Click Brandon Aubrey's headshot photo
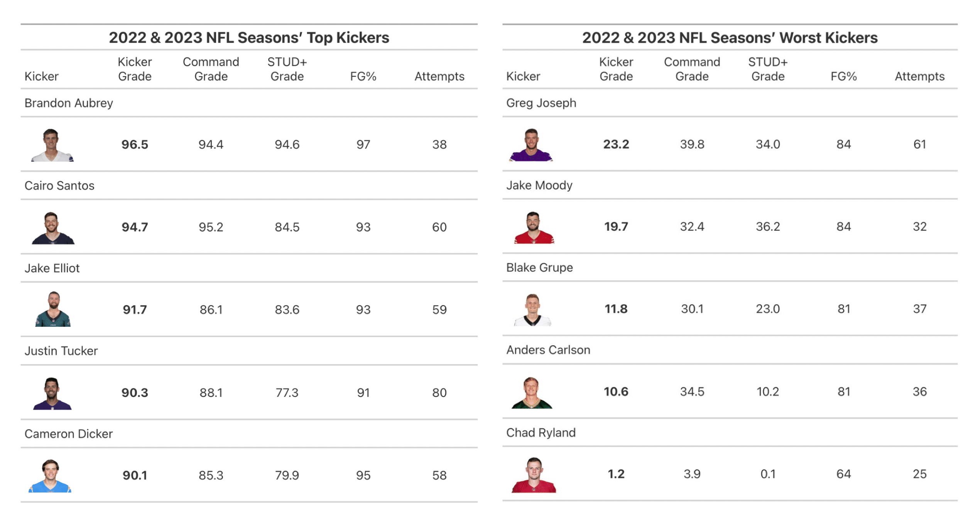This screenshot has width=980, height=523. pos(52,145)
